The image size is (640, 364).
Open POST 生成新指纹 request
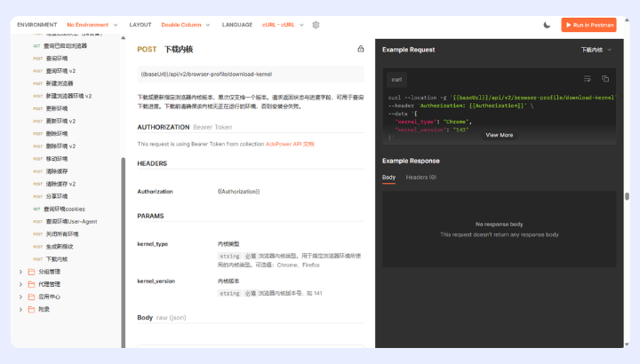click(x=53, y=247)
